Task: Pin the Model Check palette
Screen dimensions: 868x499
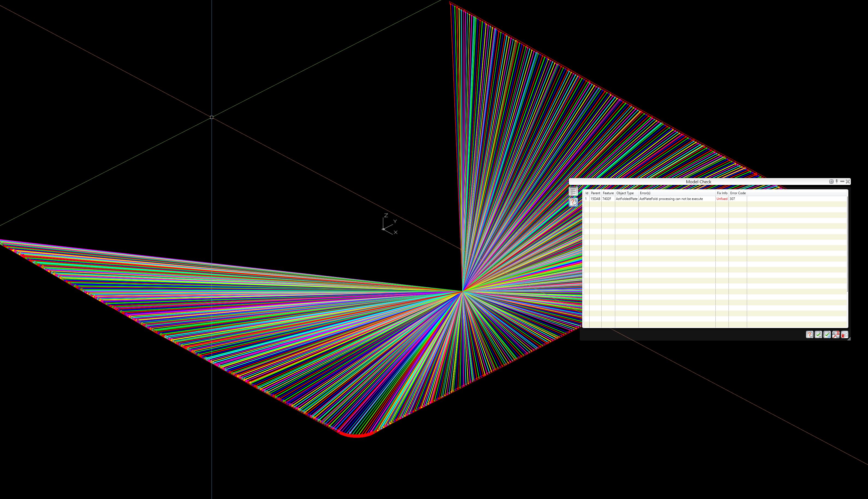Action: pyautogui.click(x=837, y=181)
